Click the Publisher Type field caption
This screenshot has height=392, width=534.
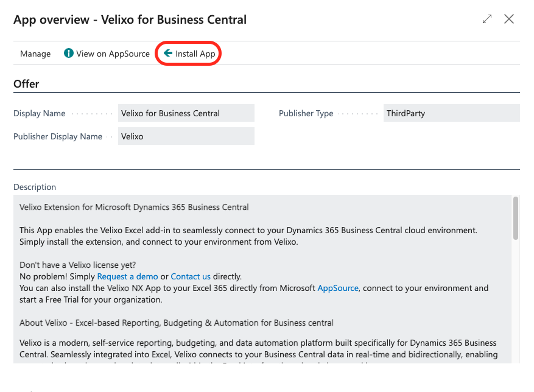pyautogui.click(x=306, y=113)
